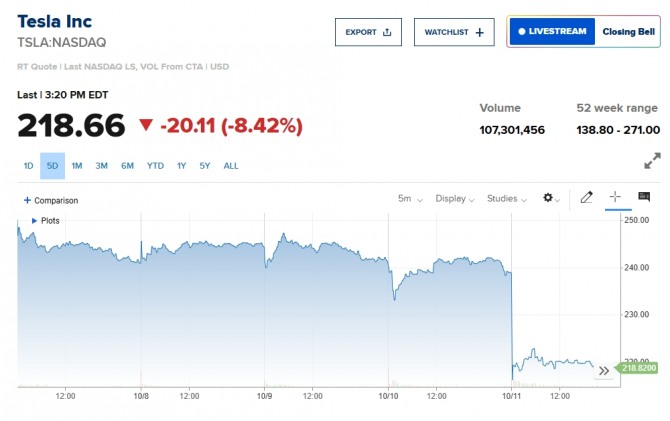Toggle the crosshair tool
Viewport: 670px width, 421px height.
point(615,198)
